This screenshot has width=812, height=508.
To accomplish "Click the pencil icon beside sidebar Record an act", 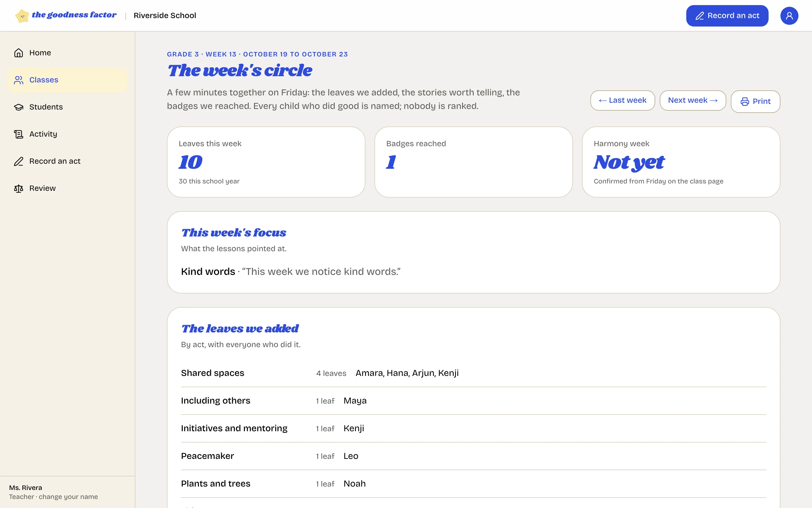I will pyautogui.click(x=18, y=161).
